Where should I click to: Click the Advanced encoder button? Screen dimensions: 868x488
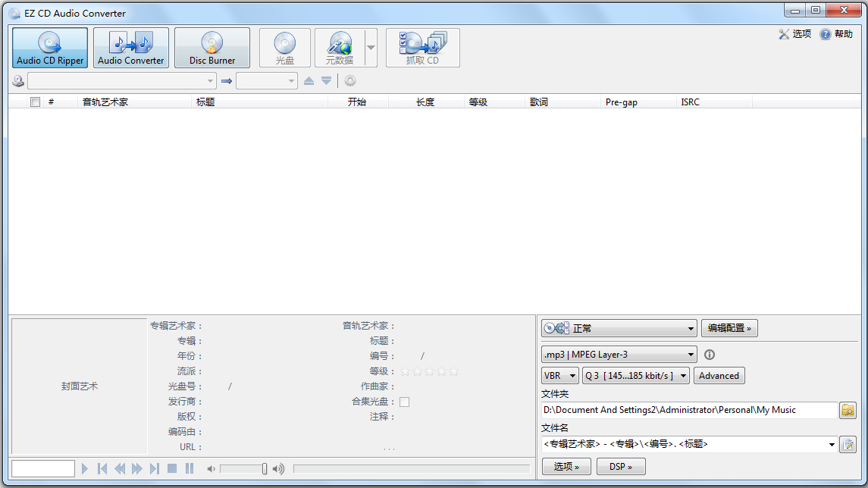[719, 375]
